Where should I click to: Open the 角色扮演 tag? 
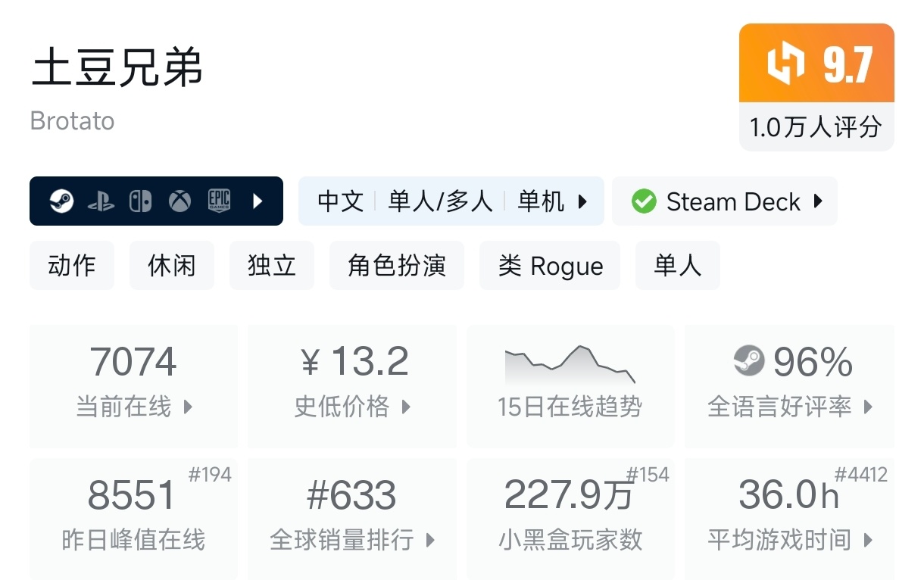point(396,266)
